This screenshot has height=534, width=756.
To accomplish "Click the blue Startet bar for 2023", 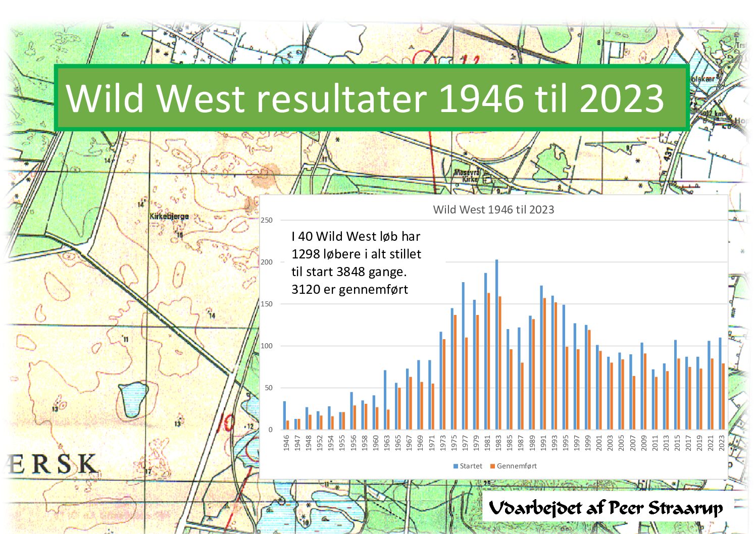I will [x=720, y=384].
